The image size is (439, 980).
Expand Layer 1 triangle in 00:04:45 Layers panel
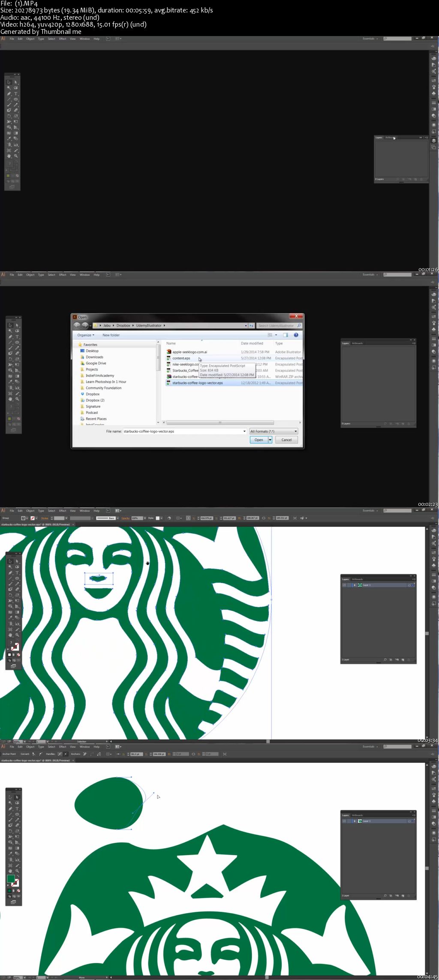355,821
